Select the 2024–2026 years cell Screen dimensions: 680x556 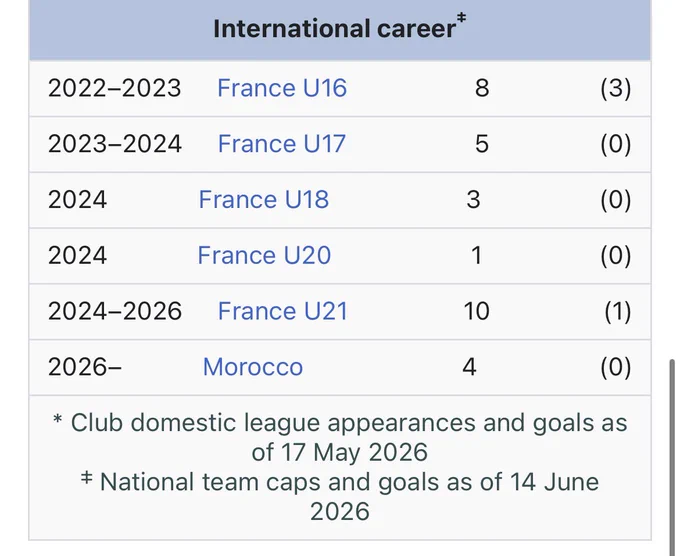point(114,311)
